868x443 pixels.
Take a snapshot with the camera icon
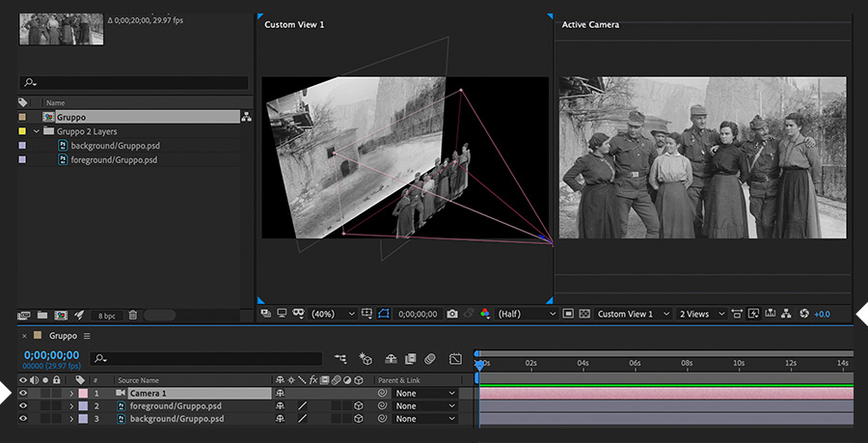(x=452, y=315)
